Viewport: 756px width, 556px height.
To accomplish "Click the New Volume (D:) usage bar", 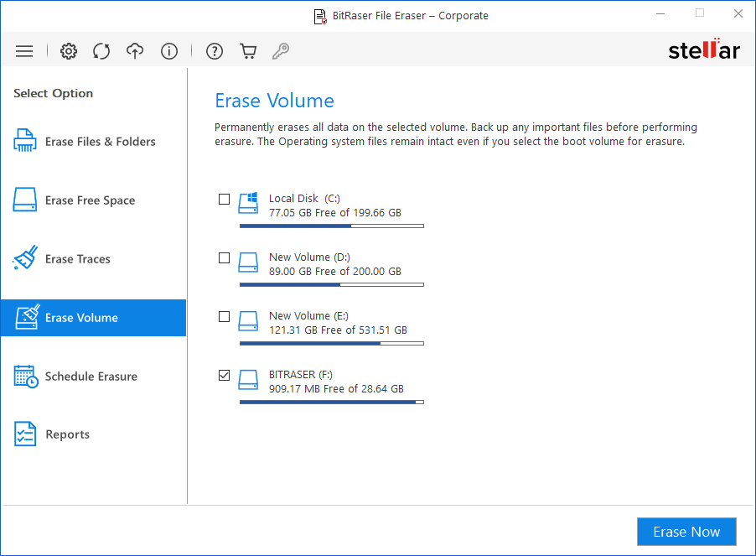I will [x=332, y=285].
